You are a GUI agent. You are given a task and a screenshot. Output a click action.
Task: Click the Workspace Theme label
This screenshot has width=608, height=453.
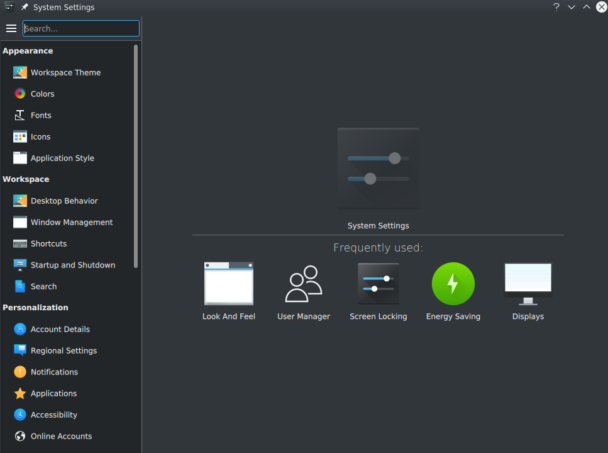(66, 73)
